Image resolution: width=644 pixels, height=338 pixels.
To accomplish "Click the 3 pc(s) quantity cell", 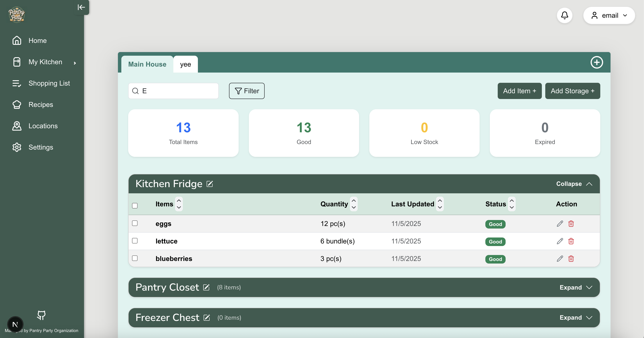I will (x=331, y=259).
